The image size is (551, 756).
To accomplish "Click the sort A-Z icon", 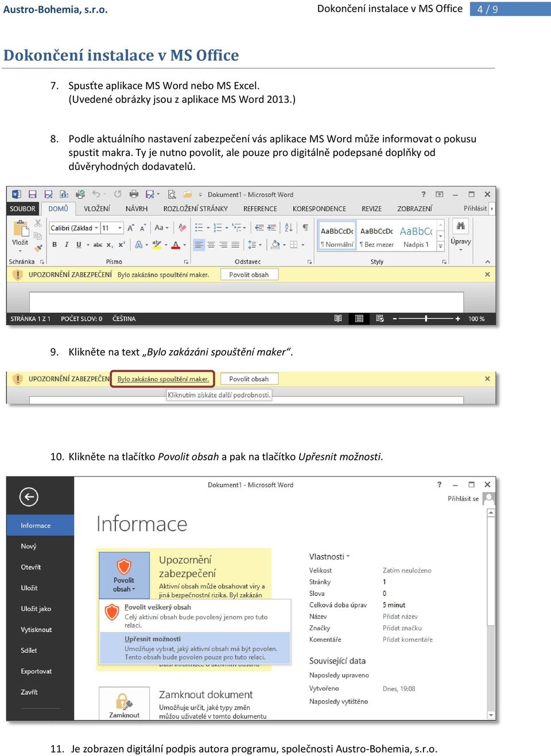I will point(289,228).
